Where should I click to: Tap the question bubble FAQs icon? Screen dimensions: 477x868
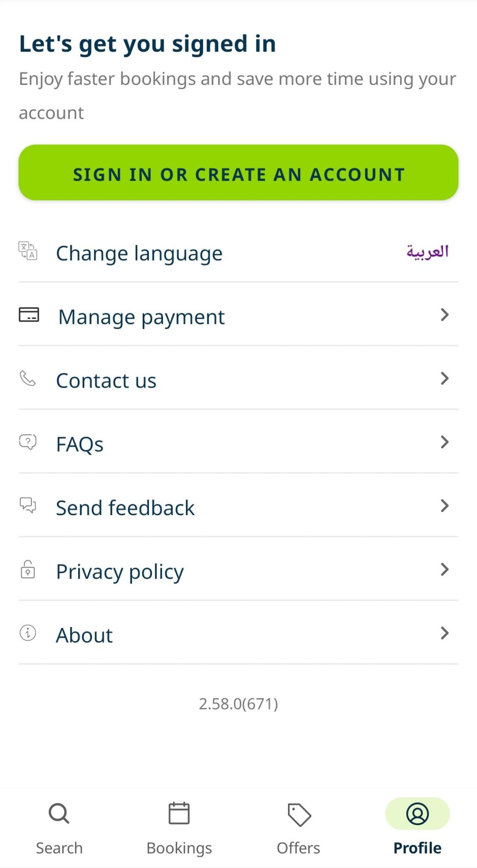coord(28,442)
